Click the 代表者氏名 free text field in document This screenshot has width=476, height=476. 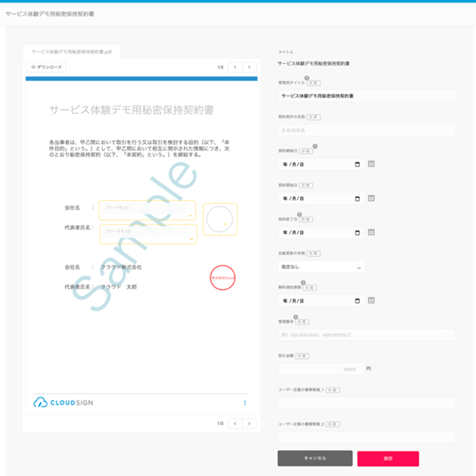coord(148,234)
